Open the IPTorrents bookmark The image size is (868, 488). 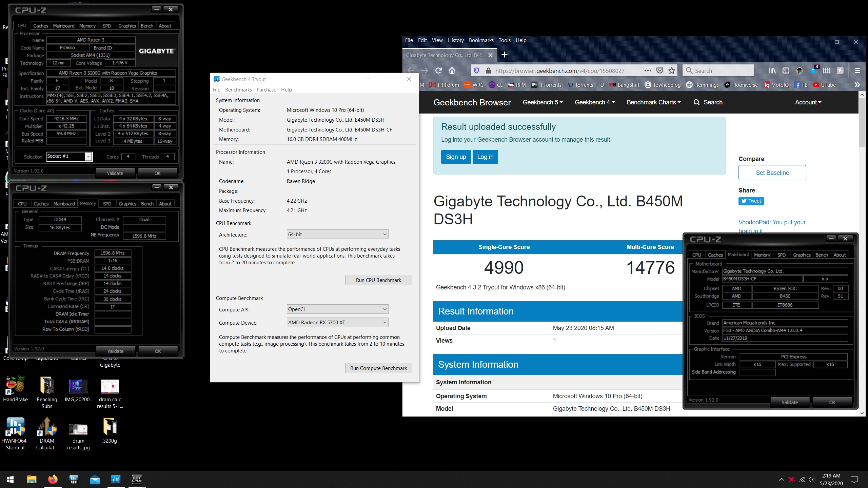(x=546, y=85)
